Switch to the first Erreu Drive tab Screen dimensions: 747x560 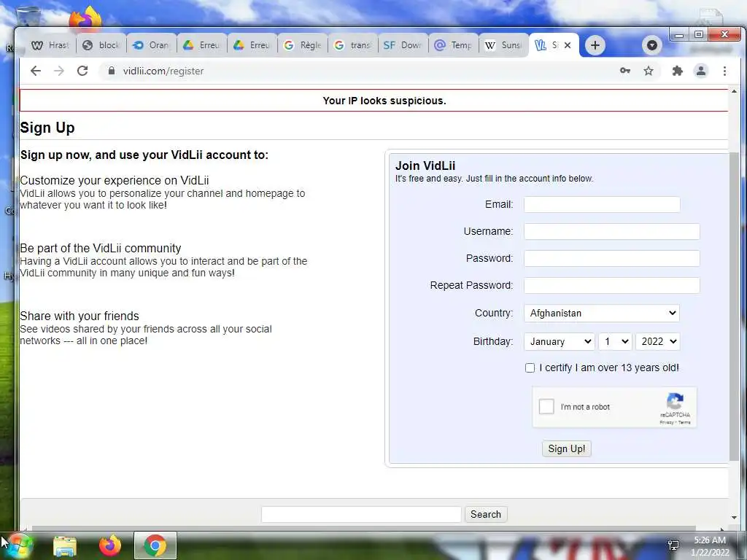pyautogui.click(x=201, y=45)
